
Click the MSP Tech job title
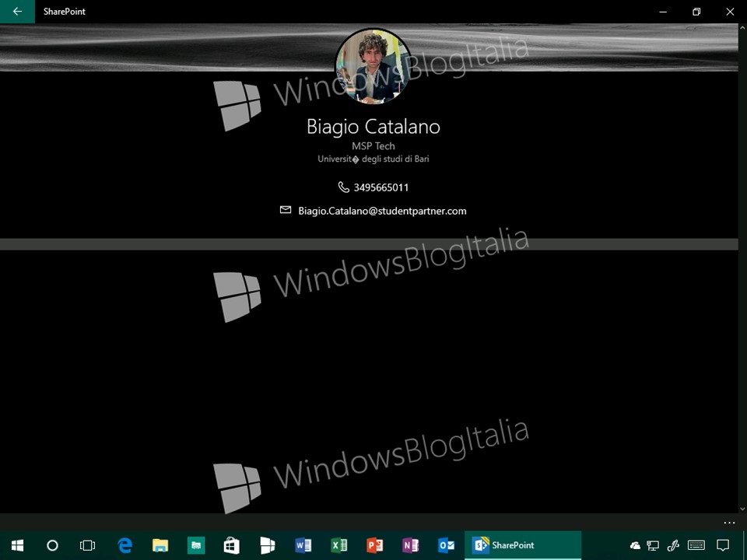[x=373, y=146]
